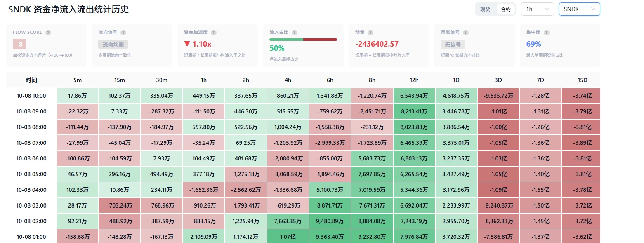Screen dimensions: 644x243
Task: Click the 流入占比 progress bar
Action: [303, 40]
